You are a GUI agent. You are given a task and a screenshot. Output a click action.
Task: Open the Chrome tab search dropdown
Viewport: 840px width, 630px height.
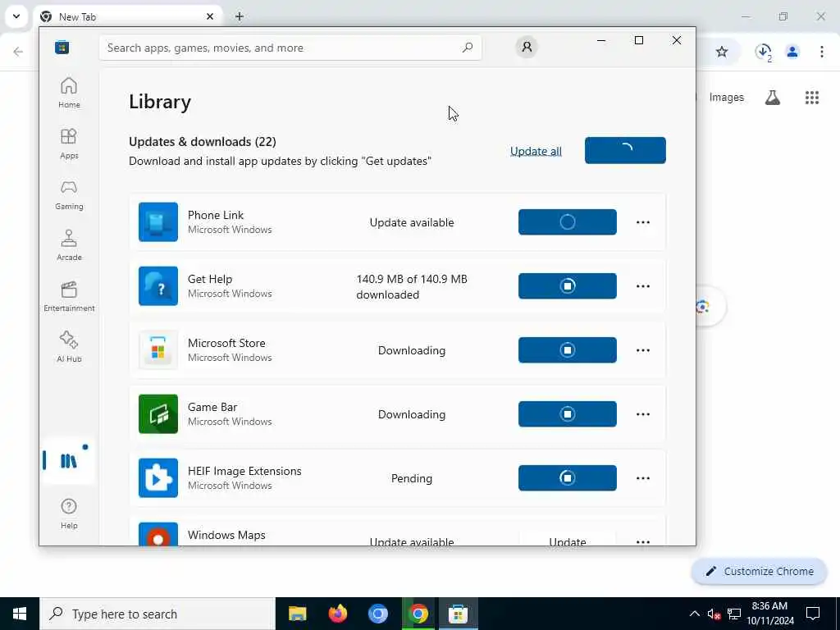click(16, 16)
